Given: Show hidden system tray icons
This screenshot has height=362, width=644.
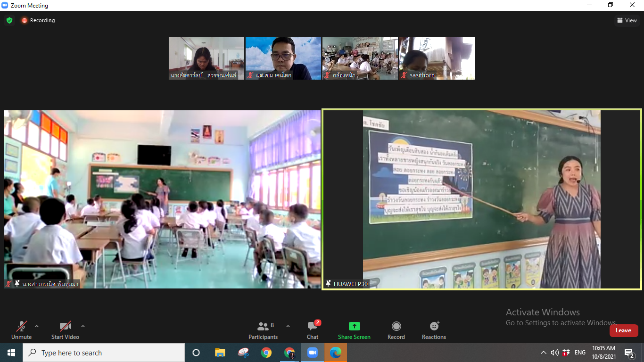Looking at the screenshot, I should [x=543, y=353].
